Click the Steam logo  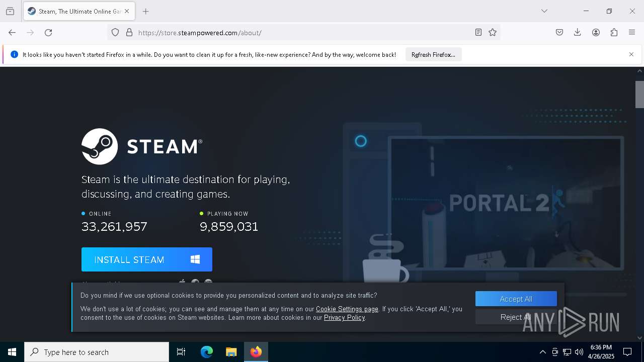tap(142, 146)
